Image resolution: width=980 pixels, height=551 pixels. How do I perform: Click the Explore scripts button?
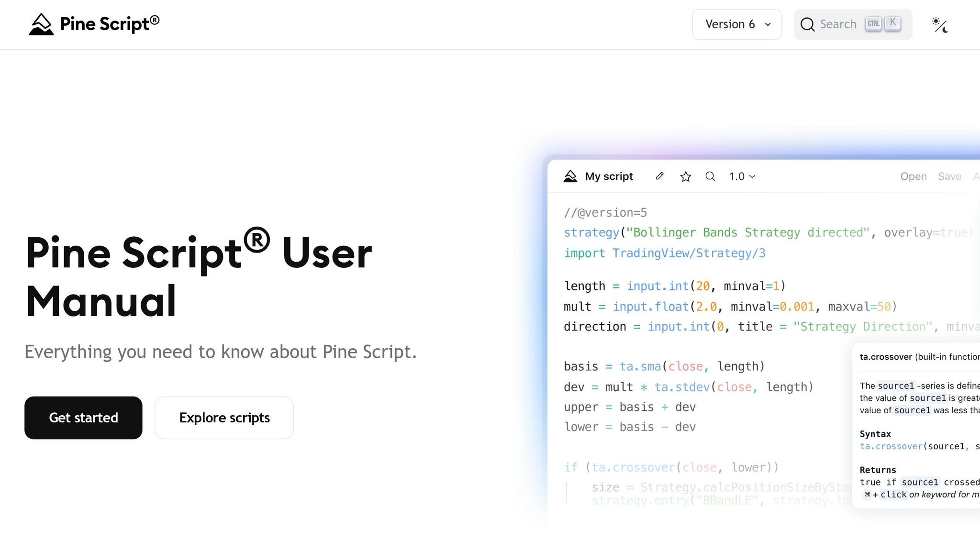tap(224, 417)
